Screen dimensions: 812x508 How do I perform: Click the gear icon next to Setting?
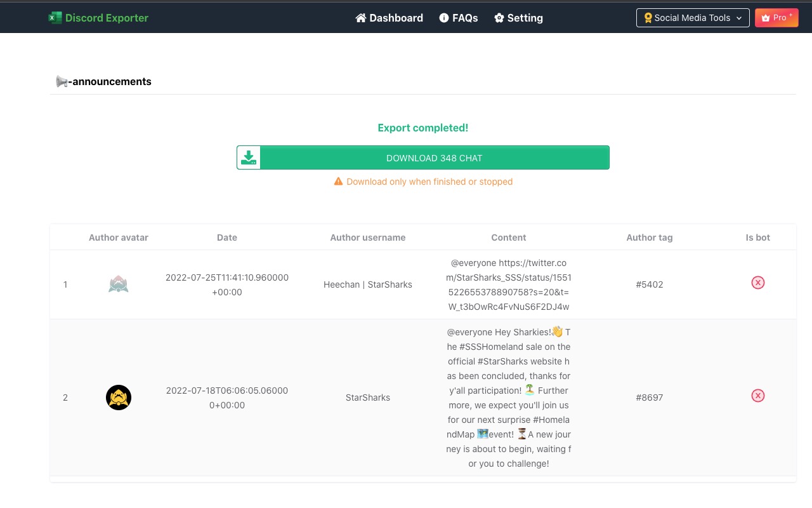coord(499,18)
